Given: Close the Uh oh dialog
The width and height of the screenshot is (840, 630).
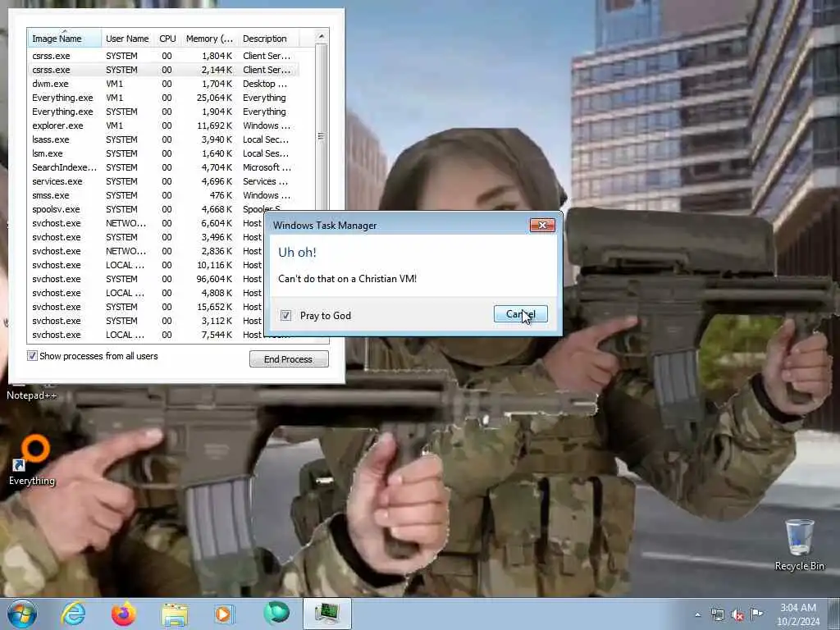Looking at the screenshot, I should 542,225.
